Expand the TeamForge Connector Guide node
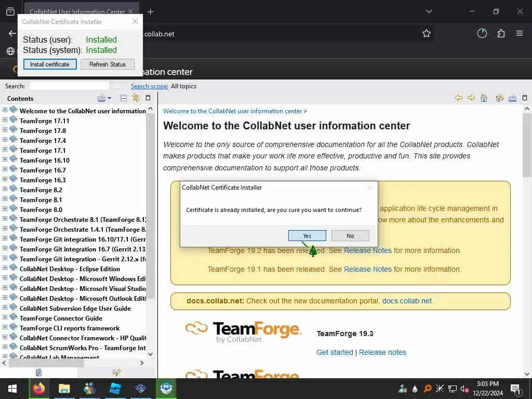Screen dimensions: 532x399 [x=5, y=317]
